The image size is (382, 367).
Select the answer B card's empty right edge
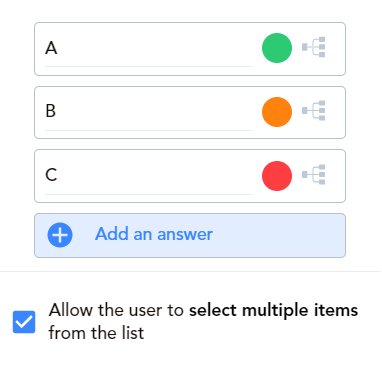336,112
